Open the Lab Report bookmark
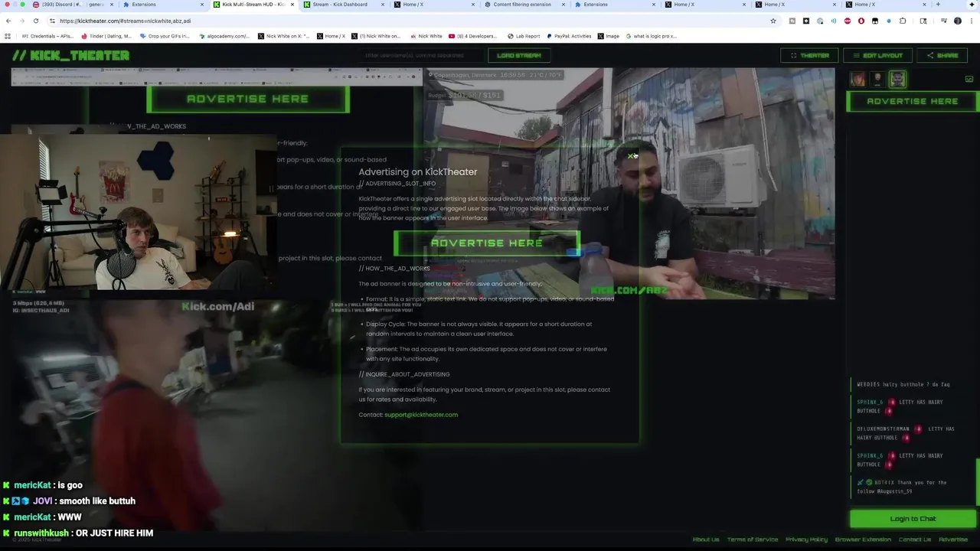The image size is (980, 551). point(524,36)
